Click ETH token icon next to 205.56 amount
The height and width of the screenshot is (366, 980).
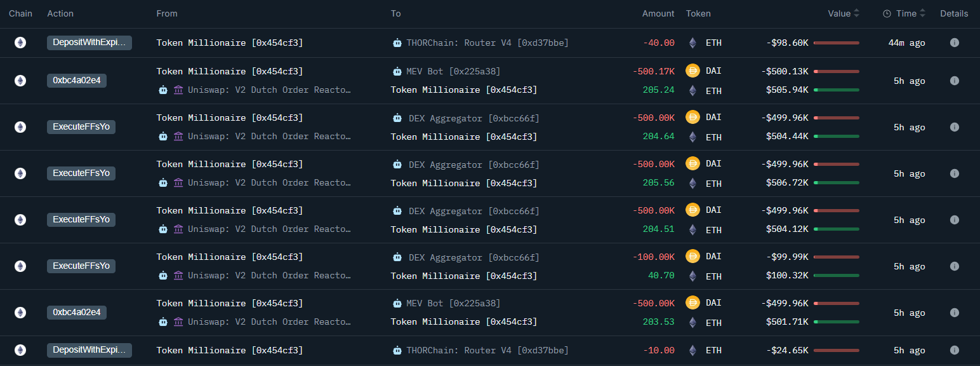tap(692, 183)
